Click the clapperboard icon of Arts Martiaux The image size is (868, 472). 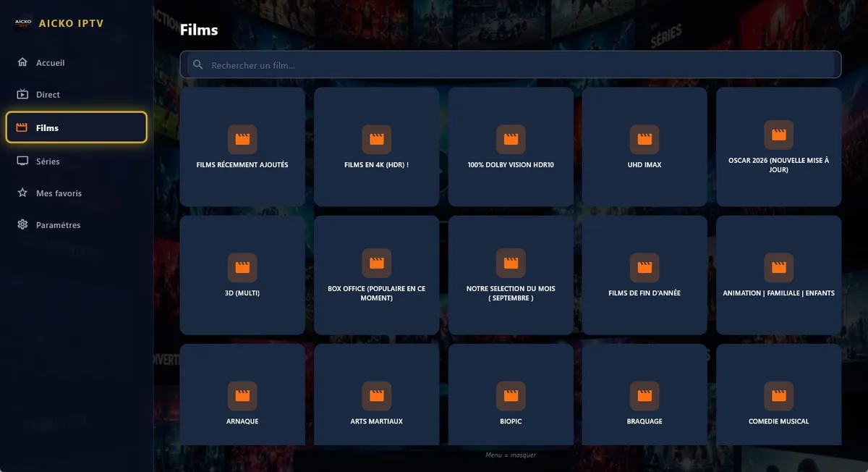coord(377,396)
